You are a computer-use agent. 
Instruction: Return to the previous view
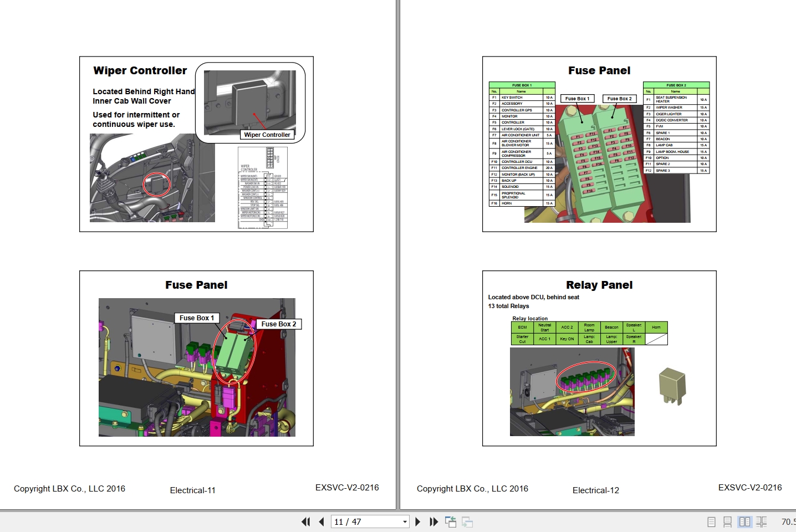450,521
